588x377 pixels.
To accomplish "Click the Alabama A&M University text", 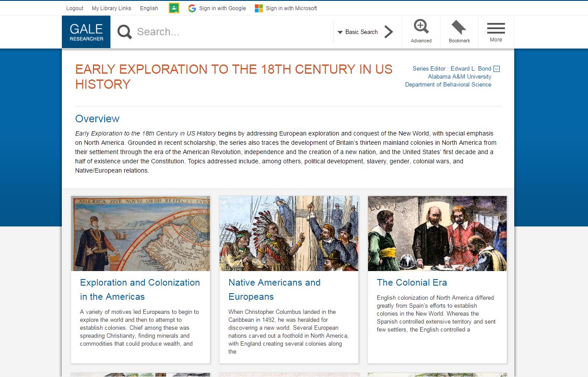I will point(459,76).
